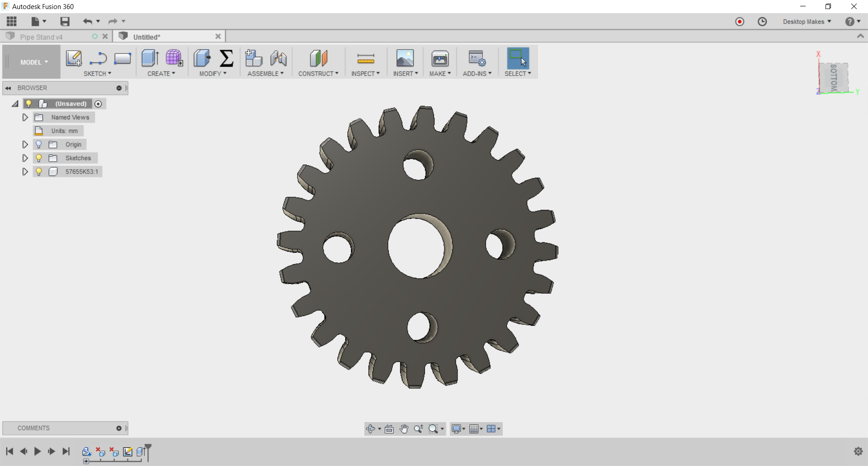The height and width of the screenshot is (466, 868).
Task: Open the MODEL workspace menu
Action: coord(31,62)
